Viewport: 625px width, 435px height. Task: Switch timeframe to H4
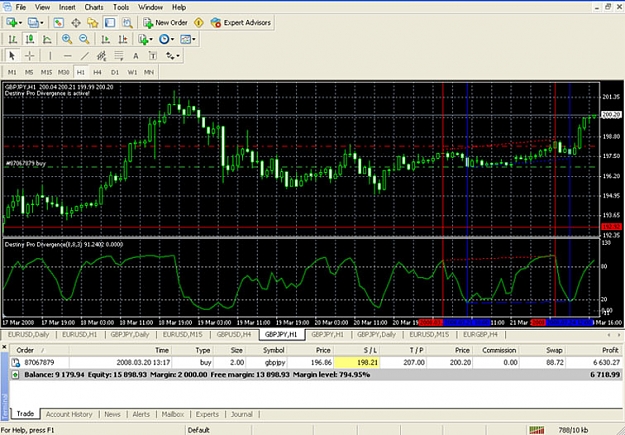point(97,72)
